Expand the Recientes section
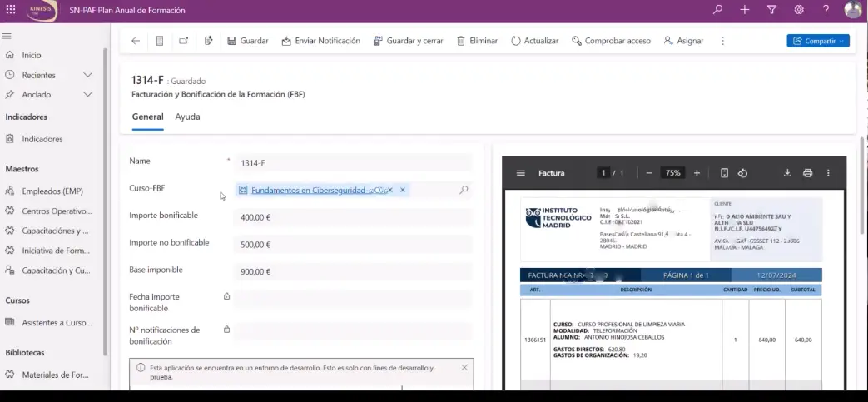This screenshot has height=402, width=868. pyautogui.click(x=87, y=75)
